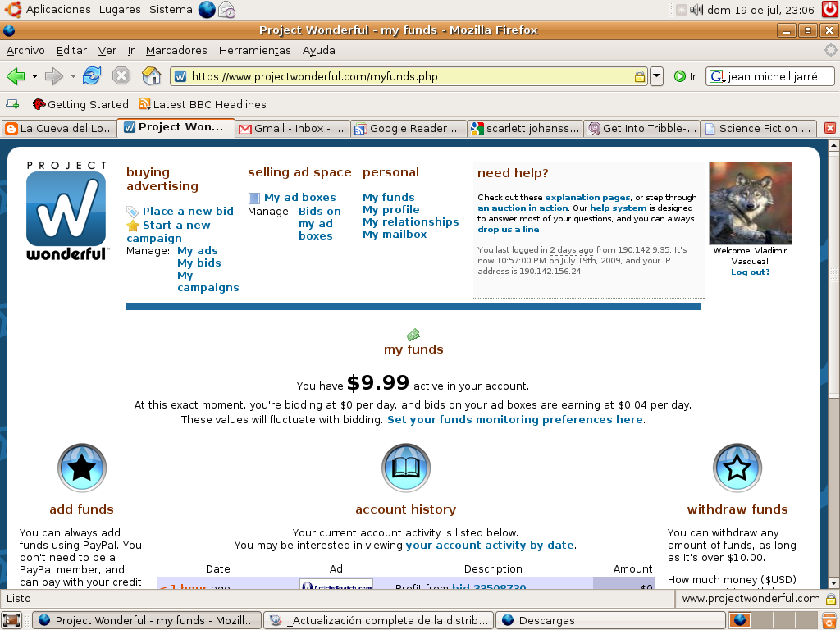Image resolution: width=840 pixels, height=630 pixels.
Task: Switch to Science Fiction tab
Action: point(759,129)
